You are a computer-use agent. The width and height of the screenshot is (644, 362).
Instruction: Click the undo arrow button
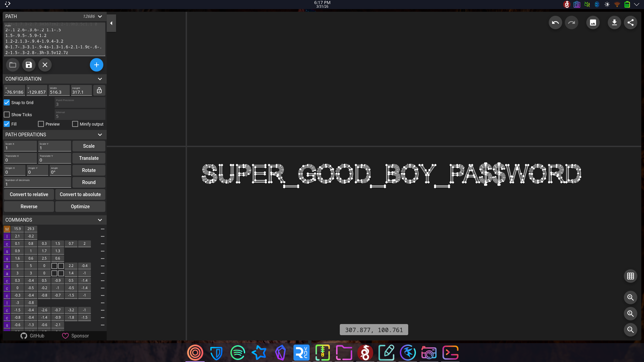click(555, 22)
